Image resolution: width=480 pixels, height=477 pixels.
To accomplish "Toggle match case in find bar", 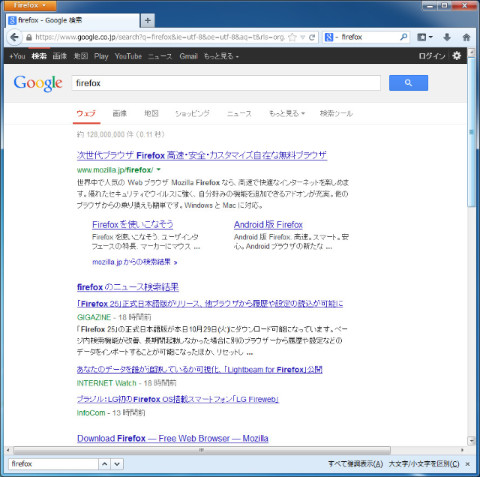I will [x=424, y=464].
